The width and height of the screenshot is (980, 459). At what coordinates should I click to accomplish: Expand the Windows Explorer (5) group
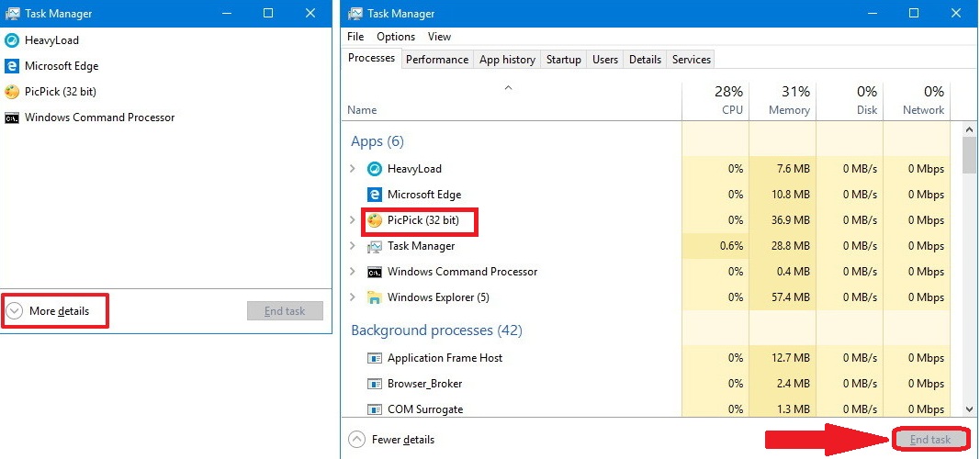(x=353, y=297)
